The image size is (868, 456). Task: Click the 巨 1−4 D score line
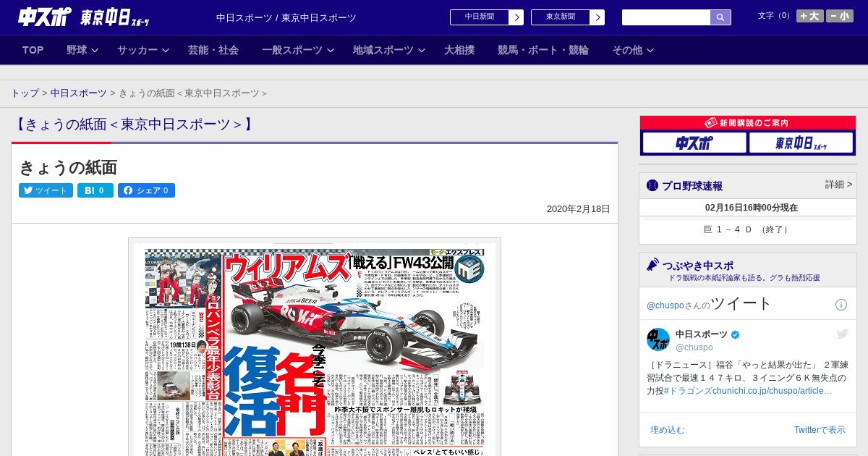pyautogui.click(x=747, y=229)
